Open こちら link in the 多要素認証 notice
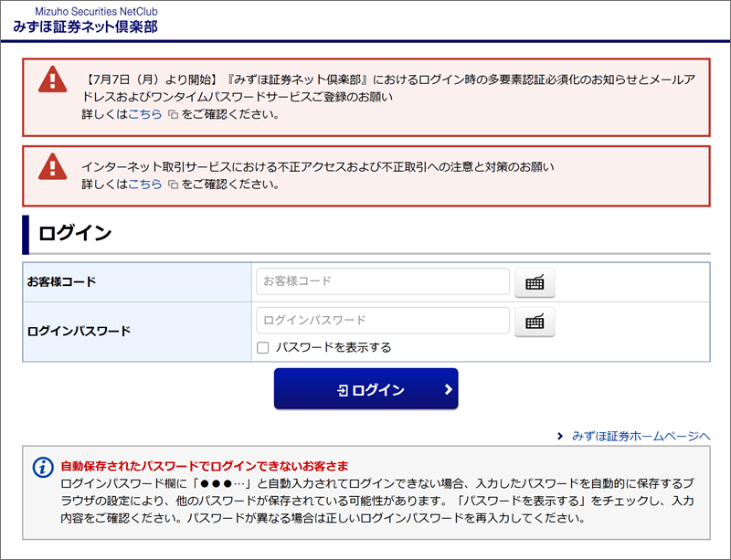This screenshot has width=731, height=560. (x=145, y=114)
